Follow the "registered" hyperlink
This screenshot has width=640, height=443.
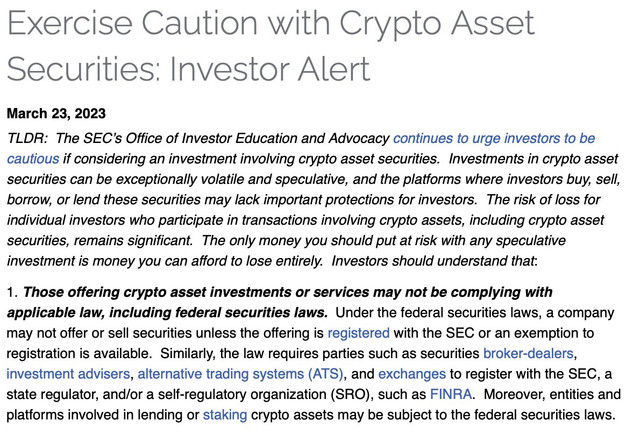click(359, 333)
